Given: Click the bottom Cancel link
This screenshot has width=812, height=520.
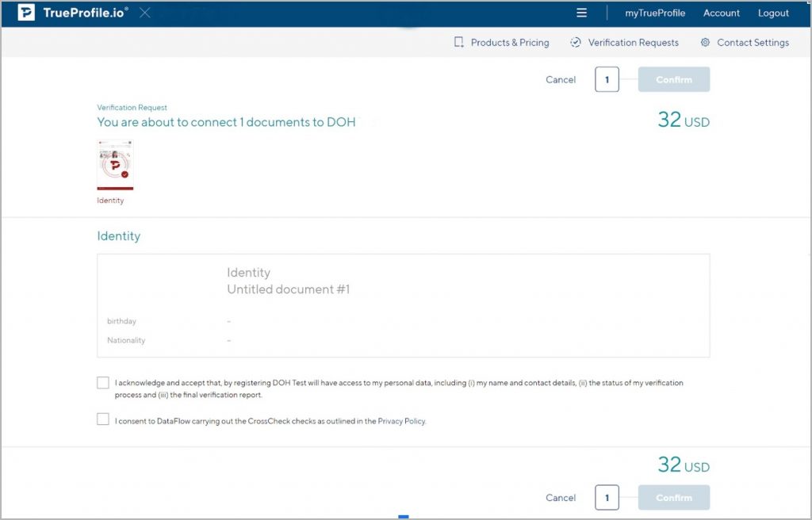Looking at the screenshot, I should pyautogui.click(x=561, y=498).
